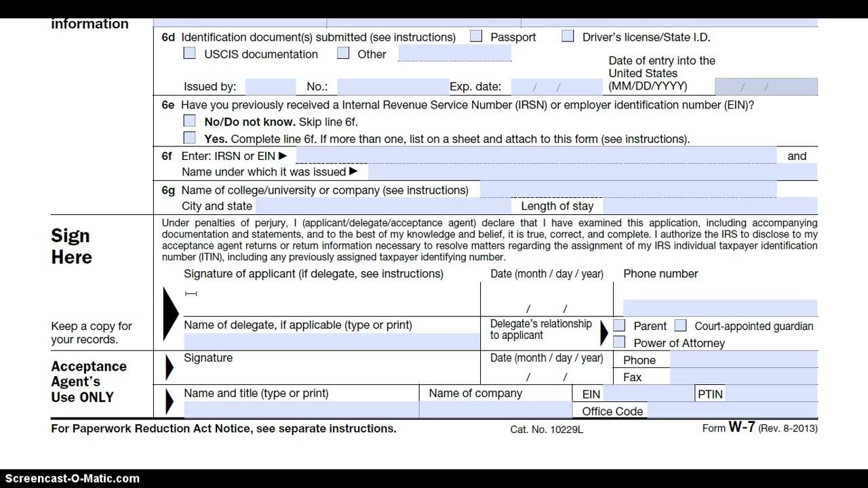
Task: Click the Acceptance Agent's Use ONLY heading
Action: coord(89,382)
